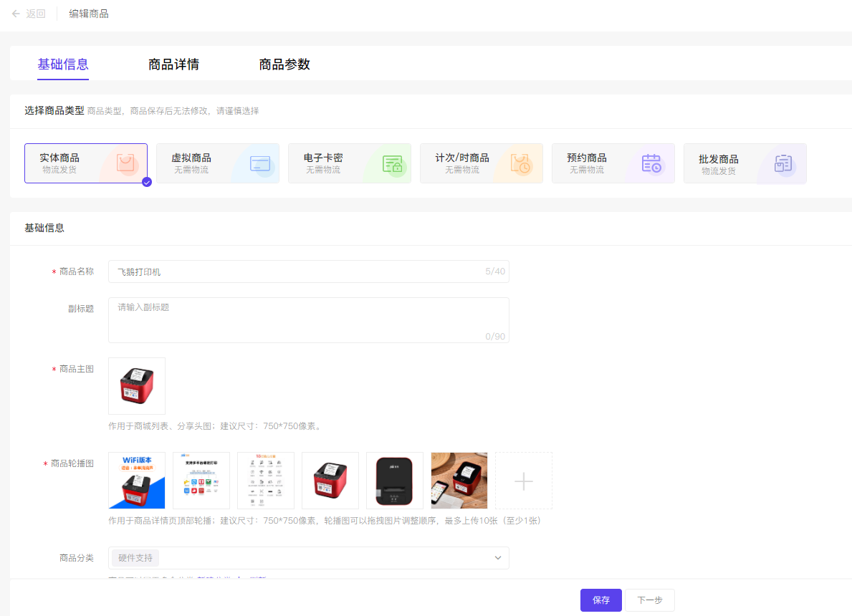Click the shopping bag icon on 实体商品
The width and height of the screenshot is (852, 616).
coord(125,163)
